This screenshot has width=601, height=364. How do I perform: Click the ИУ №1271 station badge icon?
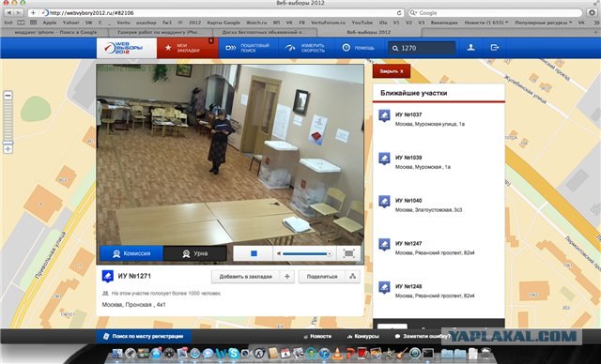(x=107, y=276)
